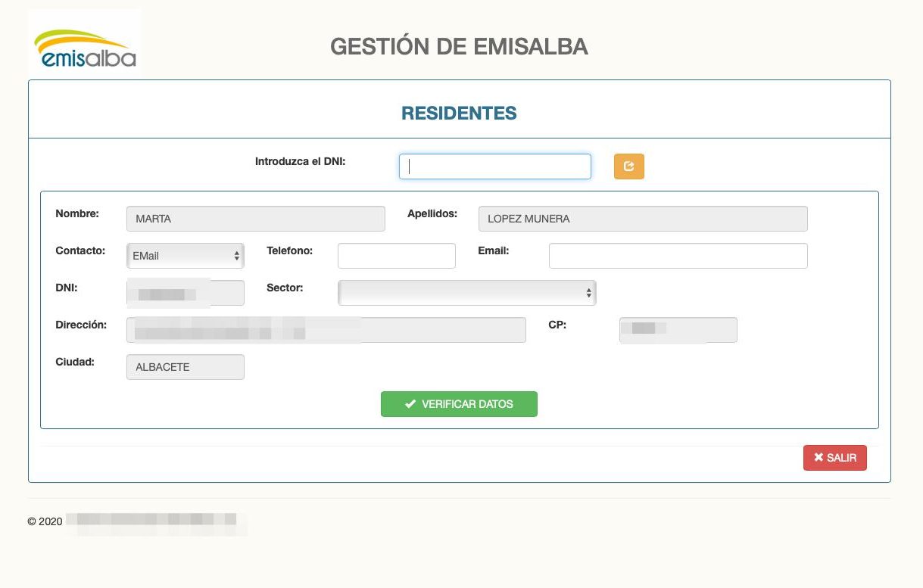923x588 pixels.
Task: Click the Sector dropdown arrow indicator
Action: pyautogui.click(x=588, y=292)
